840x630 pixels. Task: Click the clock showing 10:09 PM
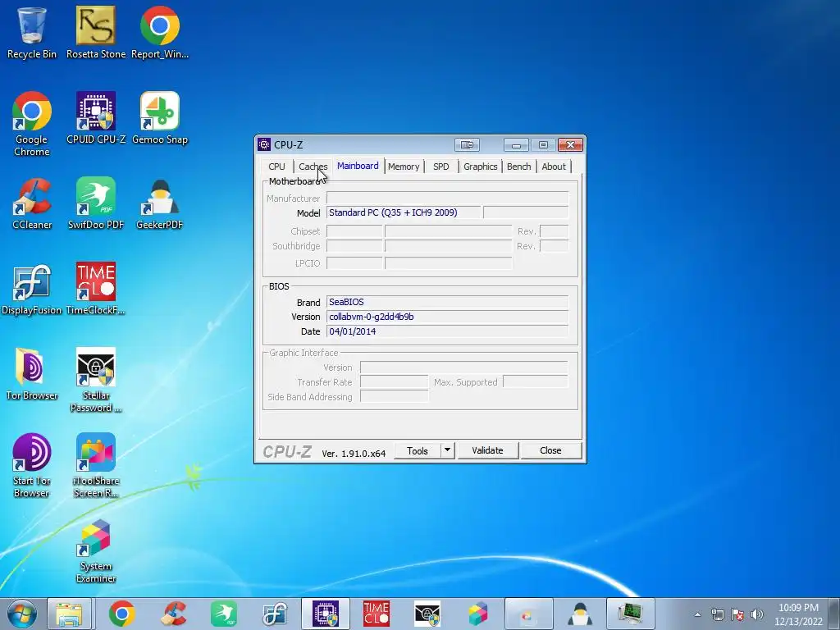798,608
